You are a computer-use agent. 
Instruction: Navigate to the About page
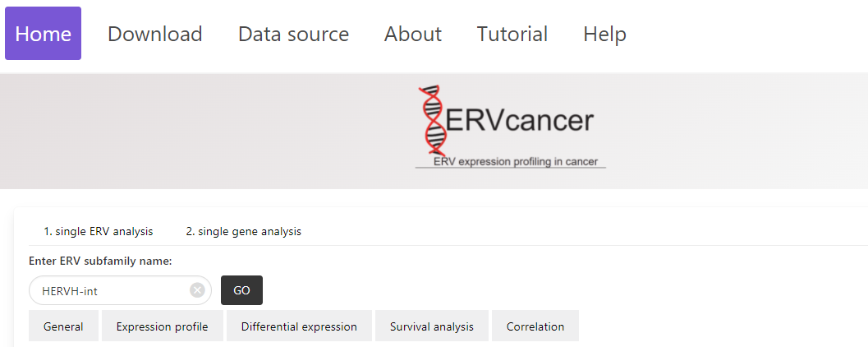[x=412, y=34]
